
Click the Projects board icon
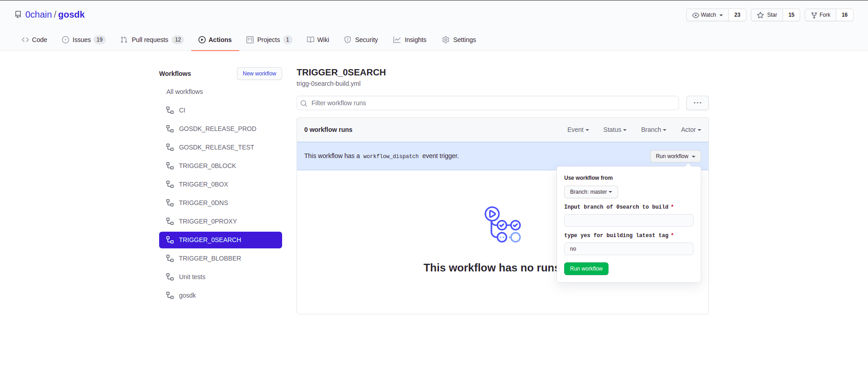coord(250,40)
